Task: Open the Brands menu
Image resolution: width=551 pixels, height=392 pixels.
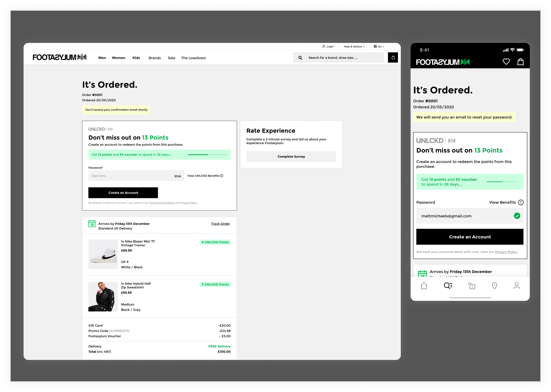Action: click(x=155, y=58)
